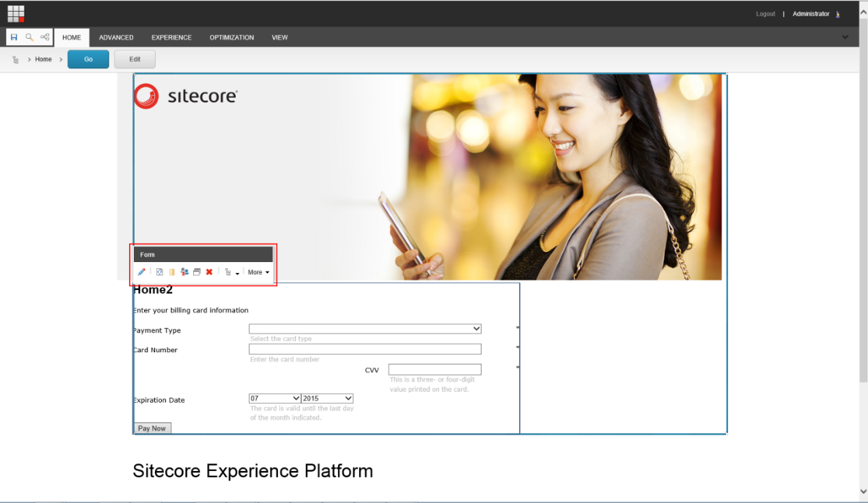Click into the Card Number field
868x503 pixels.
click(365, 349)
